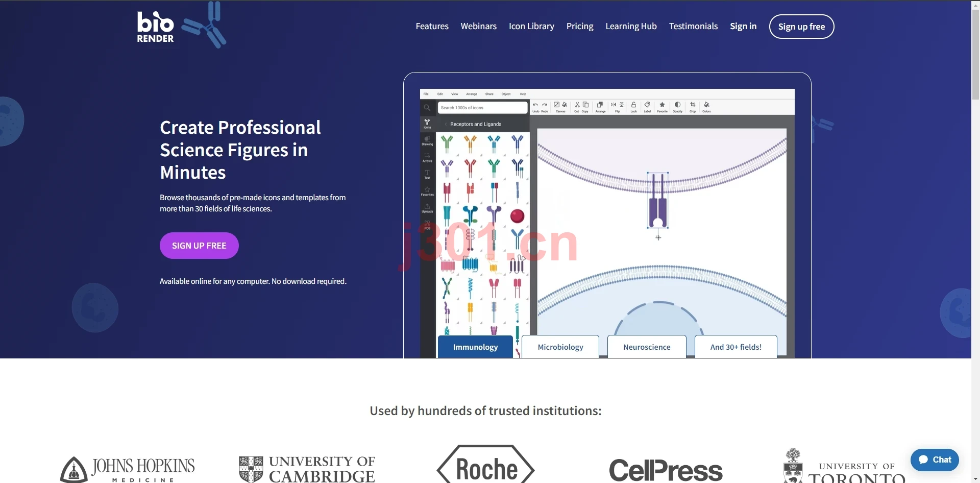The image size is (980, 483).
Task: Click the magnifier icon beside icon search
Action: pyautogui.click(x=427, y=108)
